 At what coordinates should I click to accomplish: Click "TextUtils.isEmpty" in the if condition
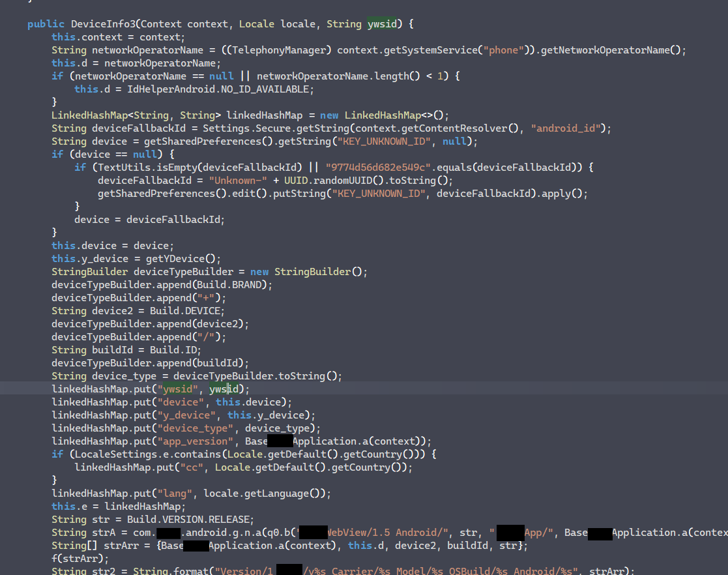[x=148, y=167]
